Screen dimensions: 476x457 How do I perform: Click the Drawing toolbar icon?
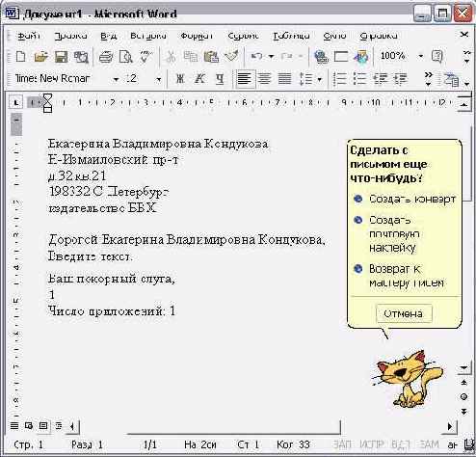click(x=360, y=57)
